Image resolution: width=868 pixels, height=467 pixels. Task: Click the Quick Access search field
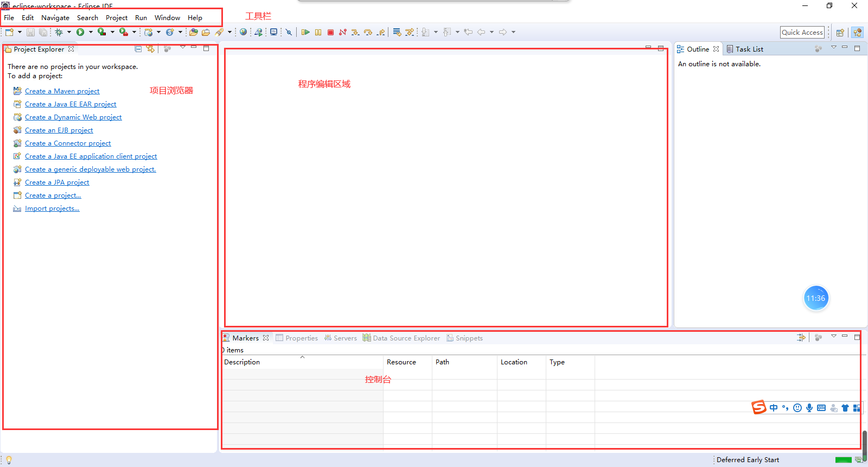[x=802, y=33]
